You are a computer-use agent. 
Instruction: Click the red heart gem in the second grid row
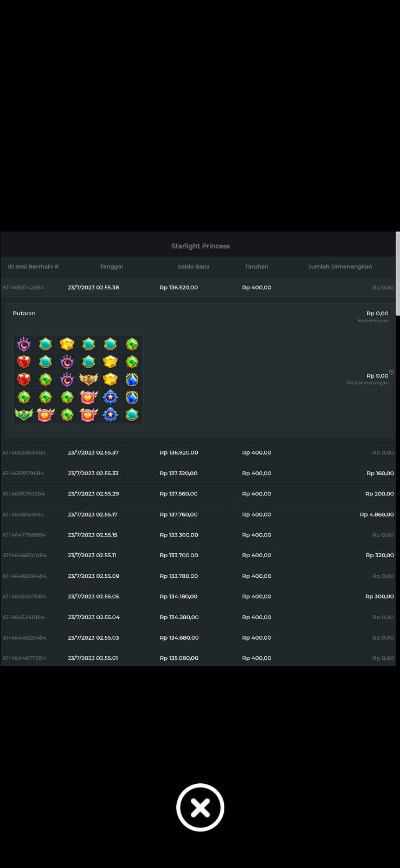24,362
